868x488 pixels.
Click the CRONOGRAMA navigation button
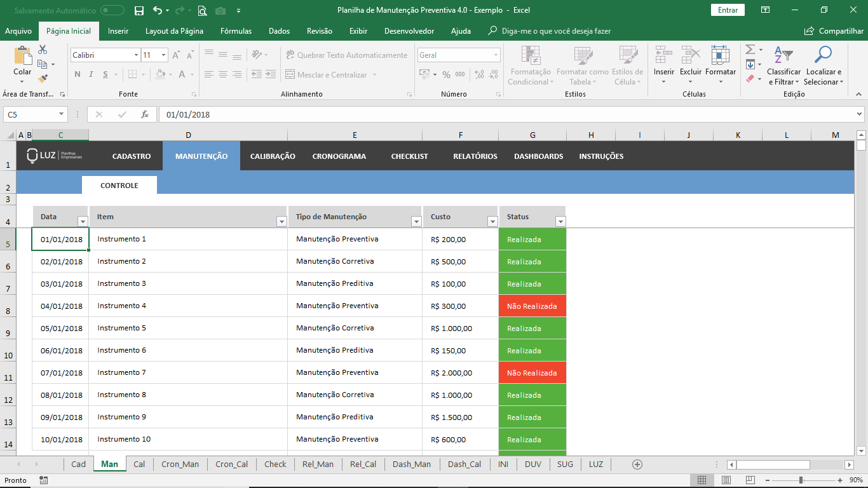click(339, 156)
